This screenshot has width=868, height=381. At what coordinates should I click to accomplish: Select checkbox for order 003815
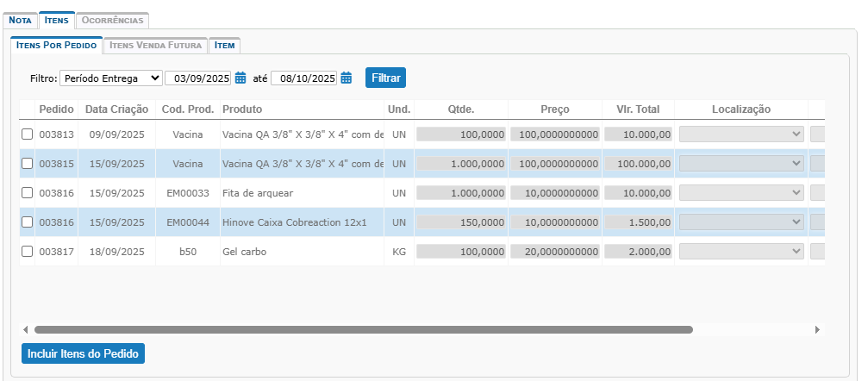(28, 163)
